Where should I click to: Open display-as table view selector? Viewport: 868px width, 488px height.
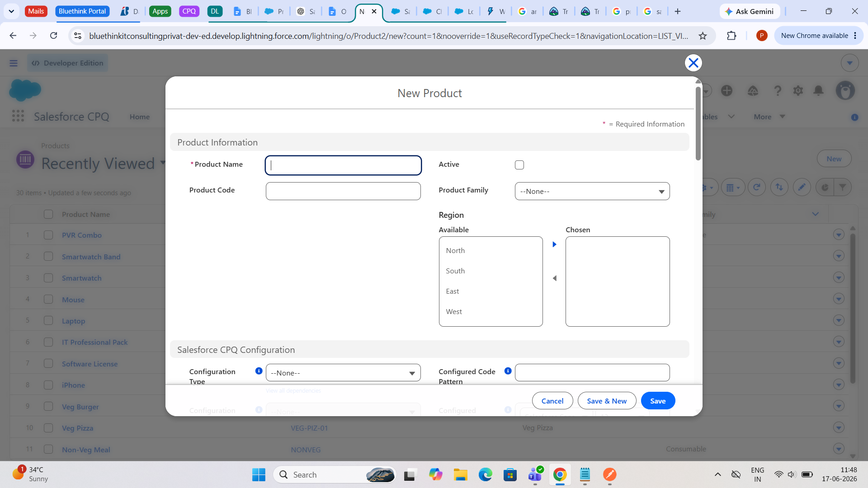[x=733, y=187]
